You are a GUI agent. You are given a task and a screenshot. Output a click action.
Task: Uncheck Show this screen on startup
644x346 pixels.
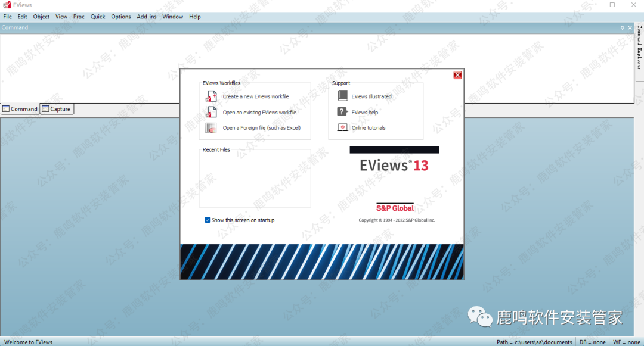208,220
